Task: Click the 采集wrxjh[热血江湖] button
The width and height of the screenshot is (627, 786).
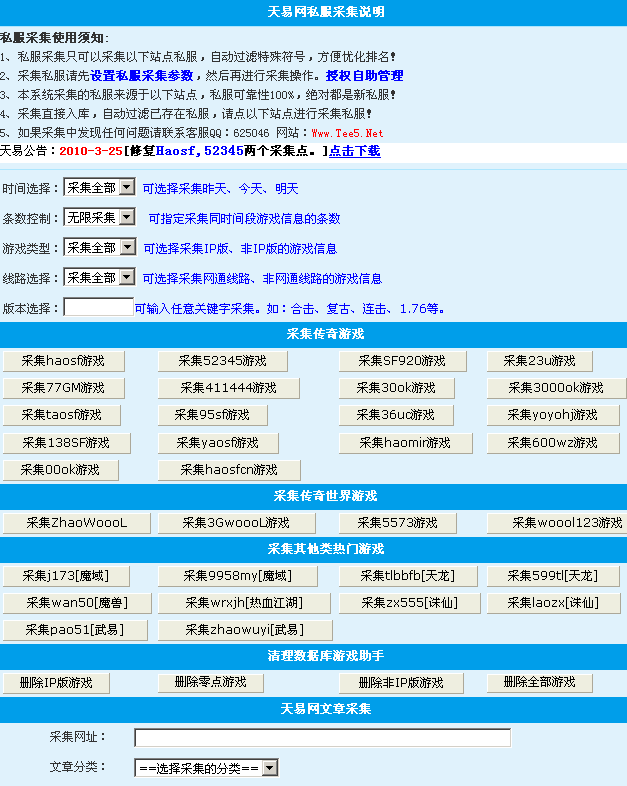Action: point(244,603)
